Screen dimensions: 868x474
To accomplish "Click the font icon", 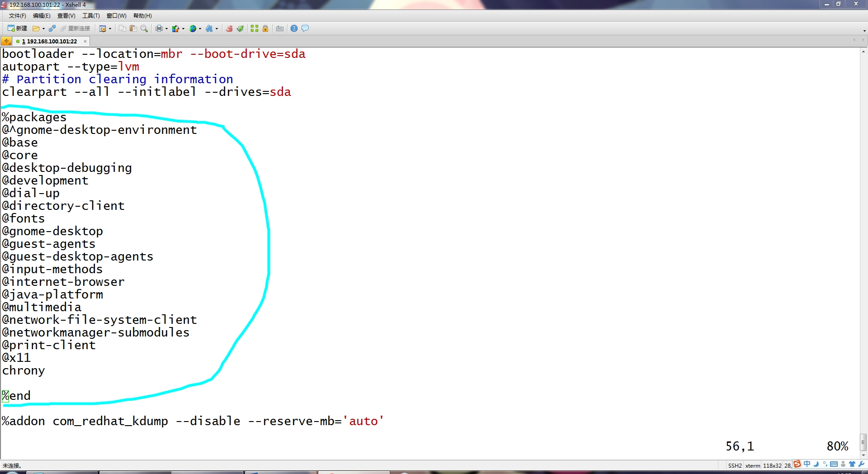I will pos(209,28).
